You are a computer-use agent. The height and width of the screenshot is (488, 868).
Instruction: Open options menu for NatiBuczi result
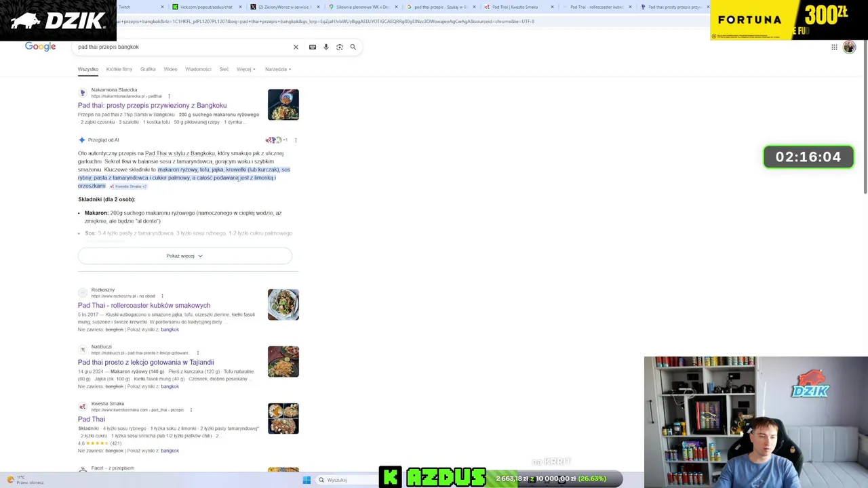[x=198, y=353]
